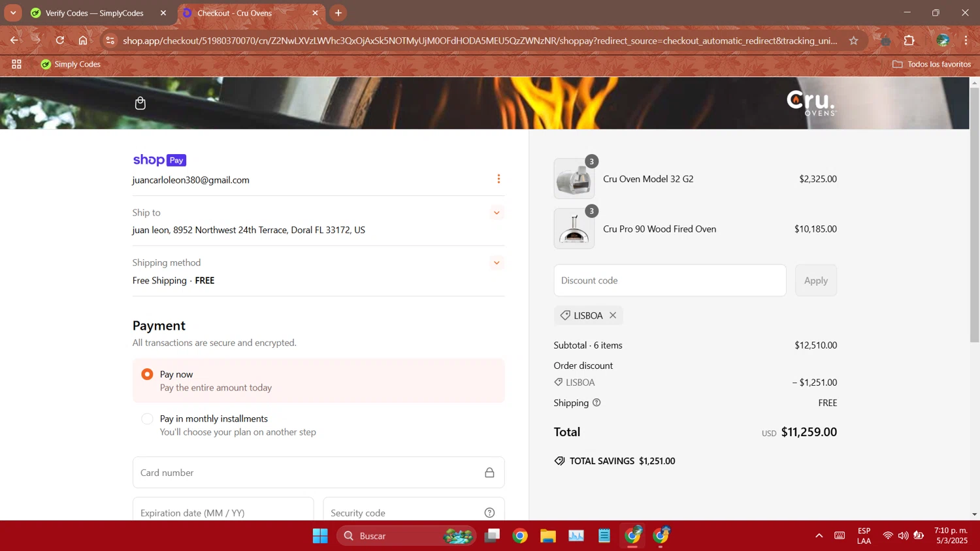
Task: Open the browser home page
Action: click(x=83, y=40)
